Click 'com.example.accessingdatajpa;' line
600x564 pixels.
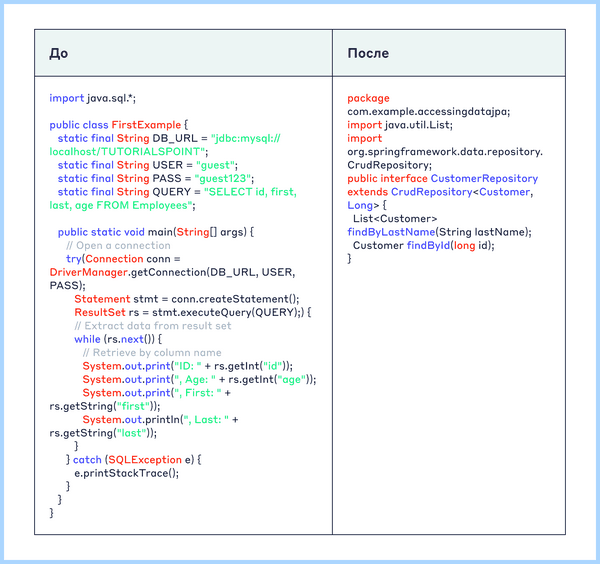[429, 112]
